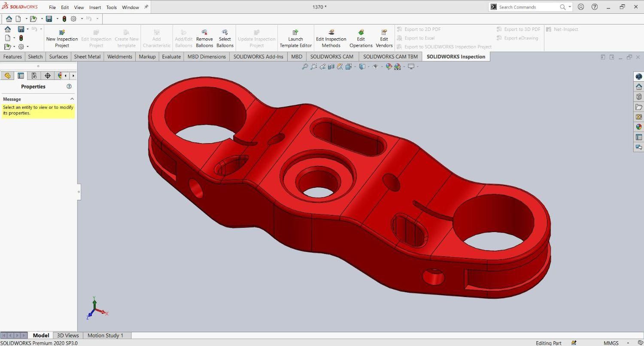644x346 pixels.
Task: Click the Select Balloons tool
Action: point(225,39)
